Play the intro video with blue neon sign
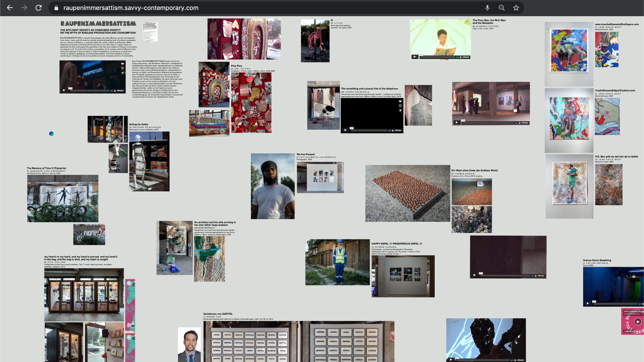Screen dimensions: 644x362 [x=64, y=90]
